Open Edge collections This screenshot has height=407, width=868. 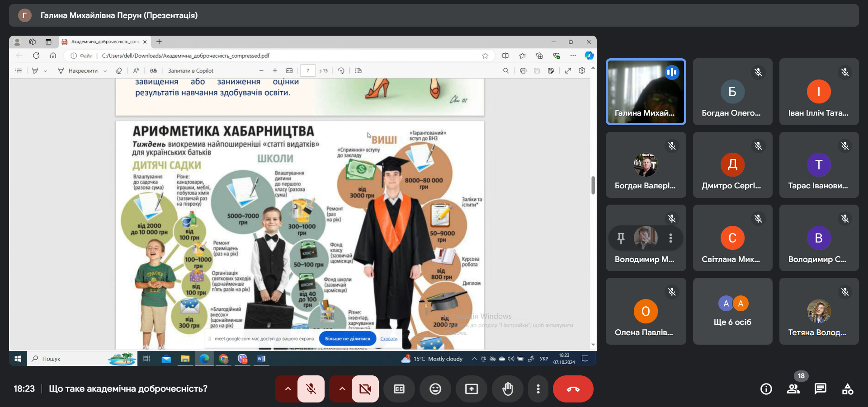click(x=539, y=56)
